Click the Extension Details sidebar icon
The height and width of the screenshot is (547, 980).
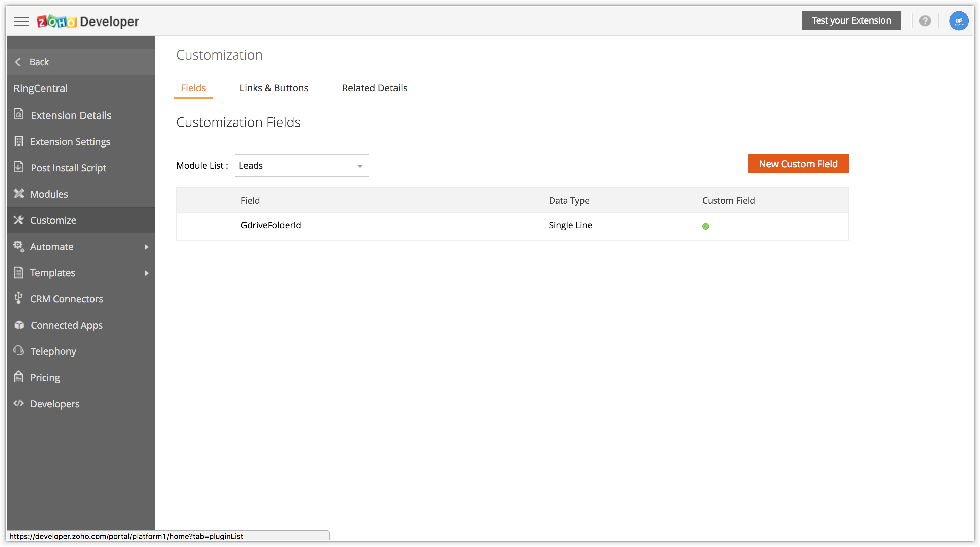click(x=18, y=114)
